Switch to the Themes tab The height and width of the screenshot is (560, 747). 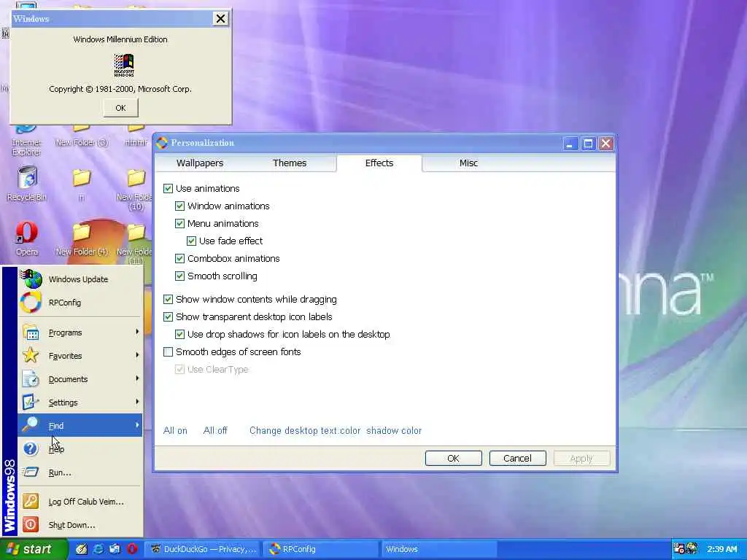(x=290, y=163)
